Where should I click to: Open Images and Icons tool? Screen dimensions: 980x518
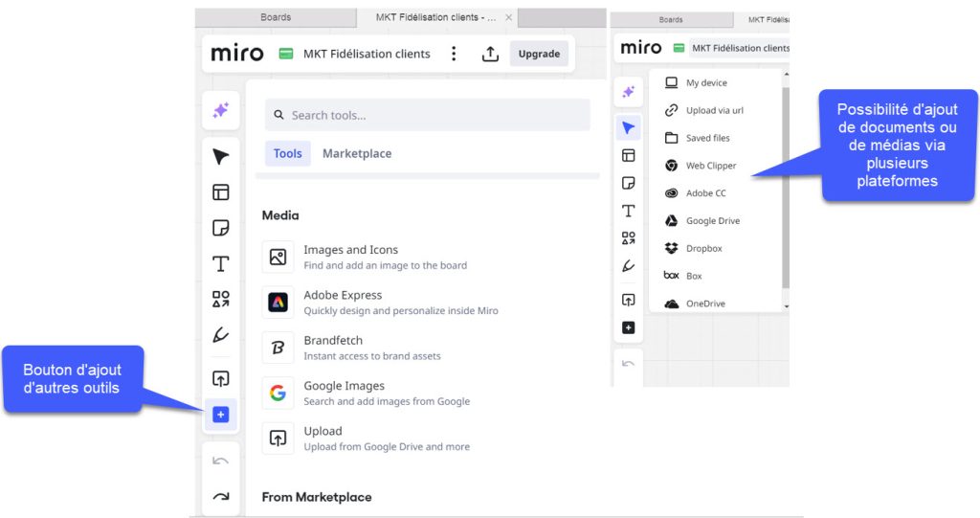381,258
